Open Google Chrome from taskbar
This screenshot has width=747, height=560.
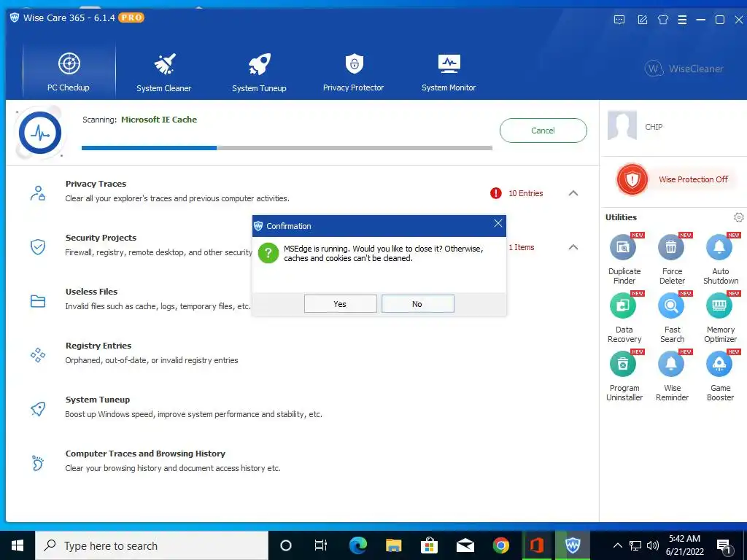pos(500,545)
